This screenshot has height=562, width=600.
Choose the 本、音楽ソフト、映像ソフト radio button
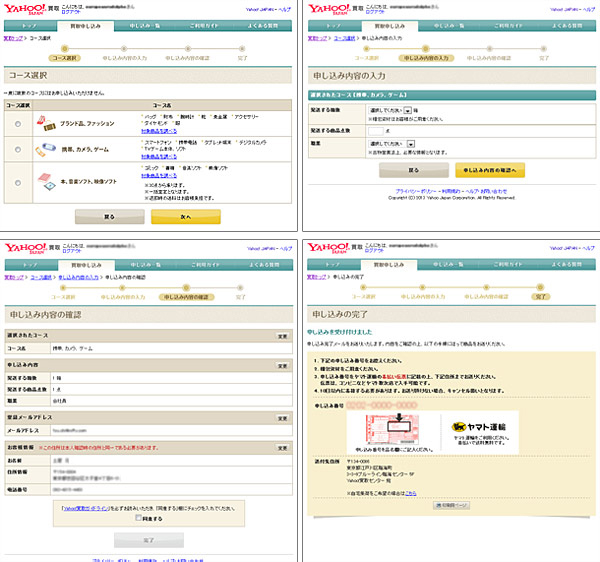coord(18,182)
